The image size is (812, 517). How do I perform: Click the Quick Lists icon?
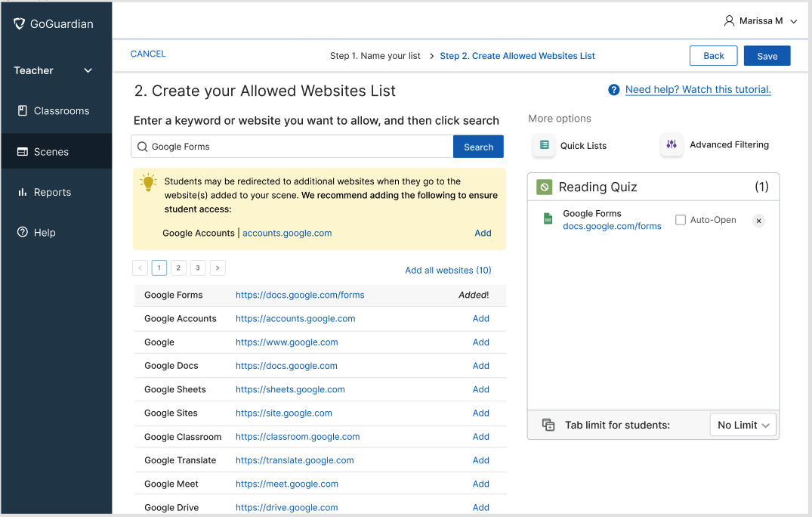tap(545, 145)
